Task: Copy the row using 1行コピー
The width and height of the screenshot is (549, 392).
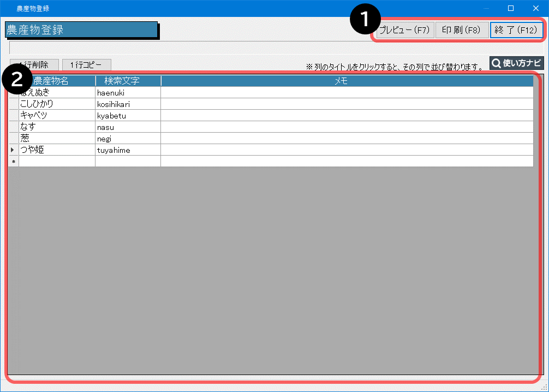Action: [87, 65]
